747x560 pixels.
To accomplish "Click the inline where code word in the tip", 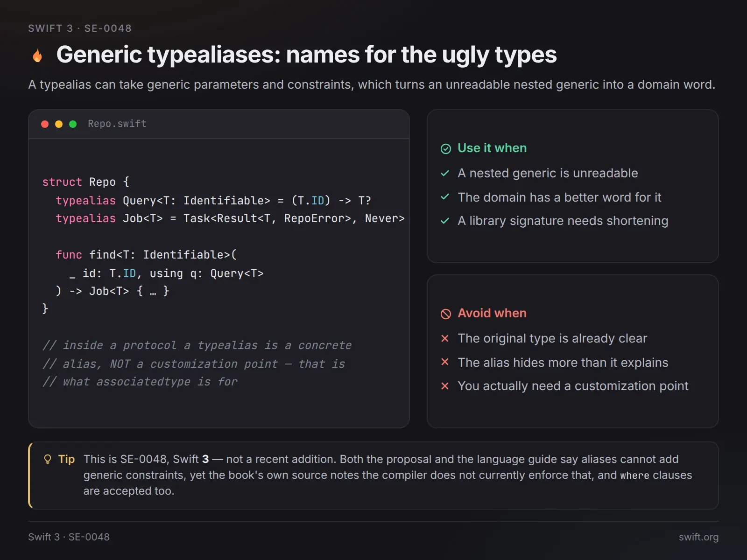I will [x=634, y=476].
